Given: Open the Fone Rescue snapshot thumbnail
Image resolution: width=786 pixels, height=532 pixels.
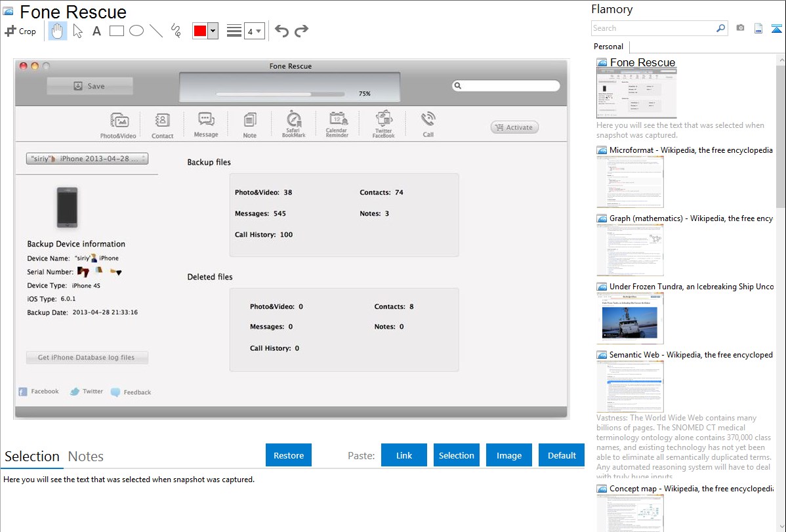Looking at the screenshot, I should click(636, 93).
